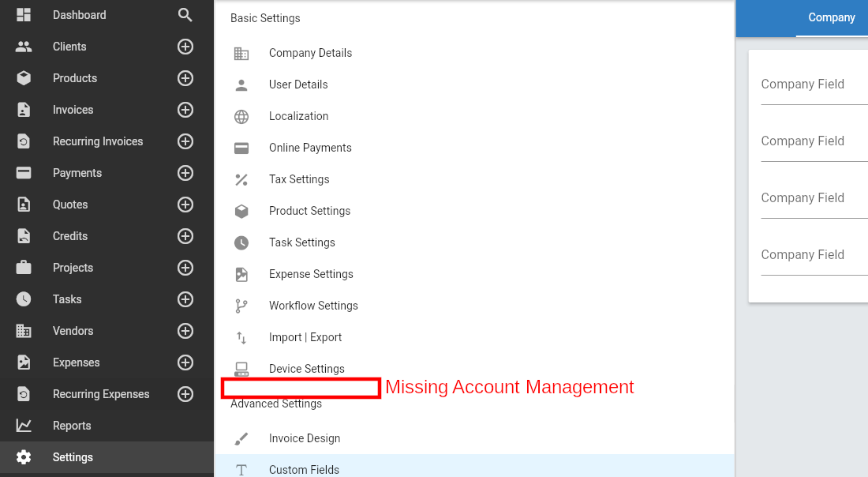Image resolution: width=868 pixels, height=477 pixels.
Task: Create new product via plus icon
Action: 185,78
